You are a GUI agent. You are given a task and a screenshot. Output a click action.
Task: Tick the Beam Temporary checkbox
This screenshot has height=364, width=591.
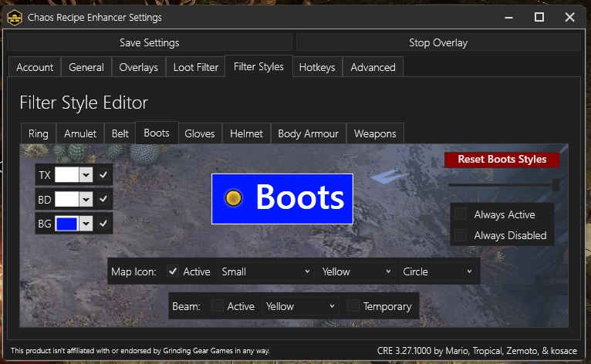[x=353, y=306]
